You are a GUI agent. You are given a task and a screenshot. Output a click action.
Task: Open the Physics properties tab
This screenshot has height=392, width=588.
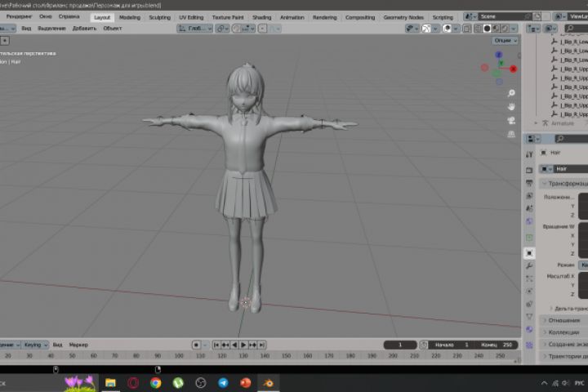point(529,292)
